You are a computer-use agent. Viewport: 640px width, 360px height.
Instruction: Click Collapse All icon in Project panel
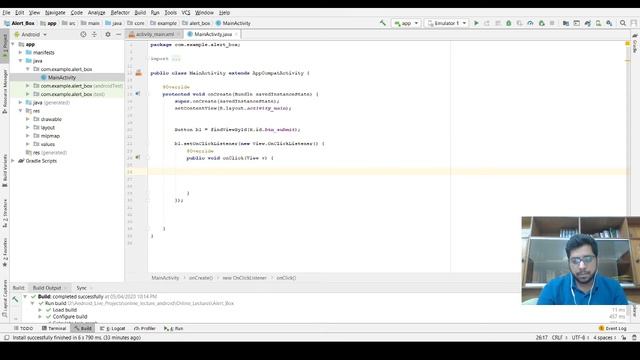pyautogui.click(x=94, y=35)
